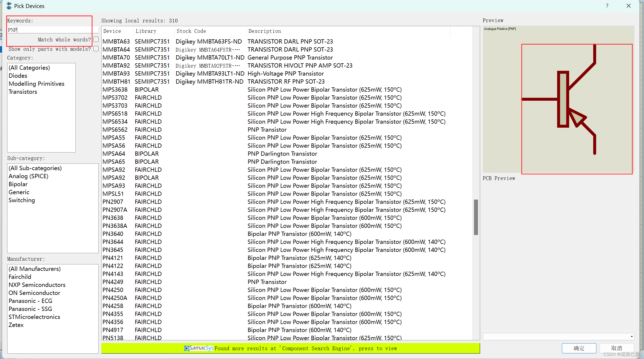Select the Diodes category
Screen dimensions: 644x359
[x=18, y=76]
